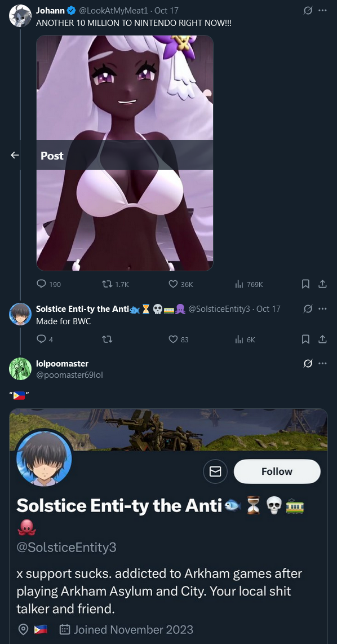The image size is (337, 644).
Task: Share Johann's post via share icon
Action: tap(323, 284)
